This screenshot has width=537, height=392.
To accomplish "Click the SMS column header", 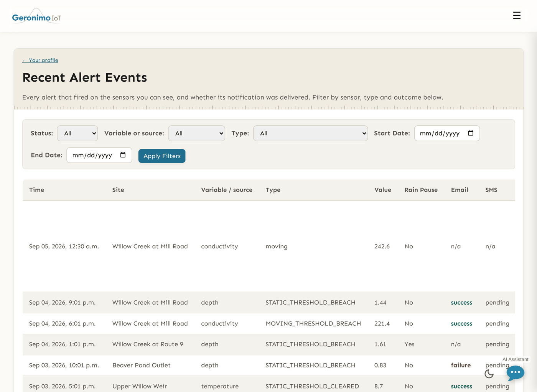I will pyautogui.click(x=491, y=190).
